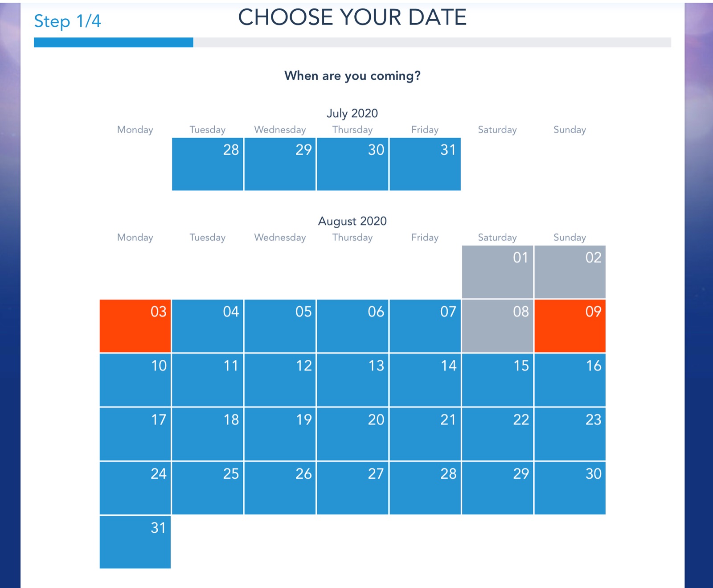
Task: Select the greyed-out August 08 tile
Action: click(498, 326)
